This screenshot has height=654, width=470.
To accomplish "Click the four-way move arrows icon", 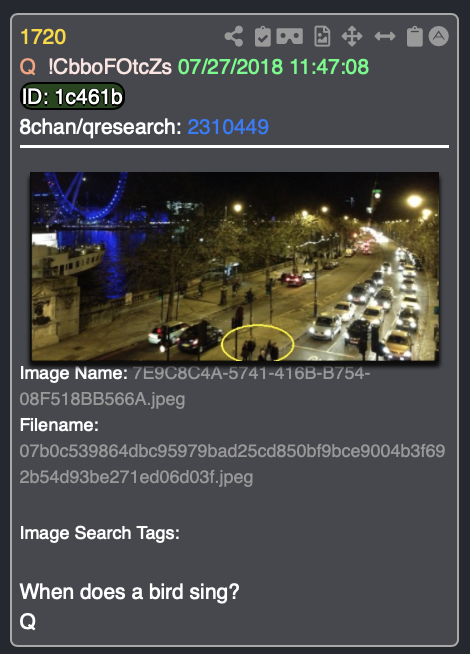I will (352, 36).
